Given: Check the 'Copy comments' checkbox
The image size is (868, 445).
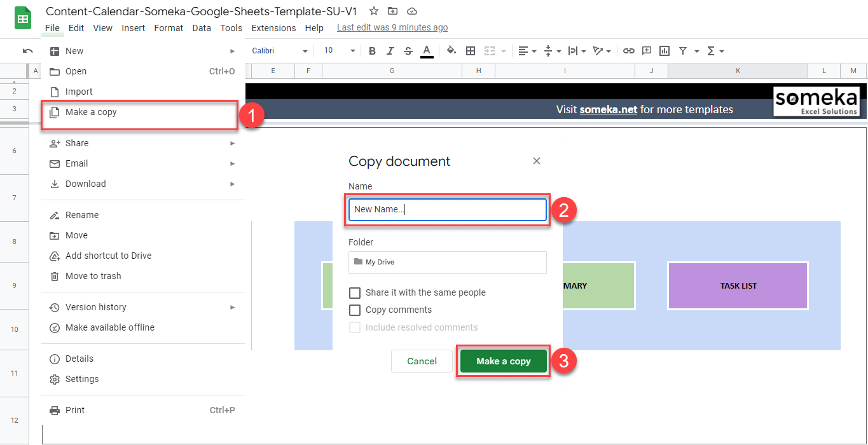Looking at the screenshot, I should 355,310.
